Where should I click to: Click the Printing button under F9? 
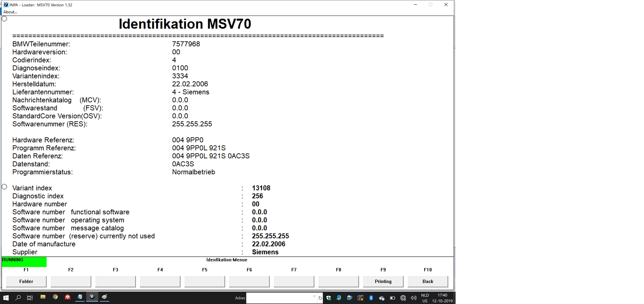pos(383,281)
